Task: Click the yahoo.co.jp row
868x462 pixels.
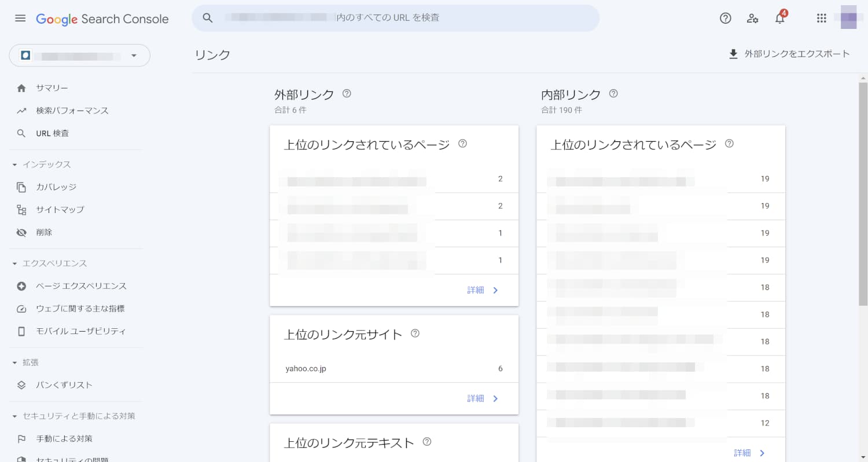Action: pos(393,369)
